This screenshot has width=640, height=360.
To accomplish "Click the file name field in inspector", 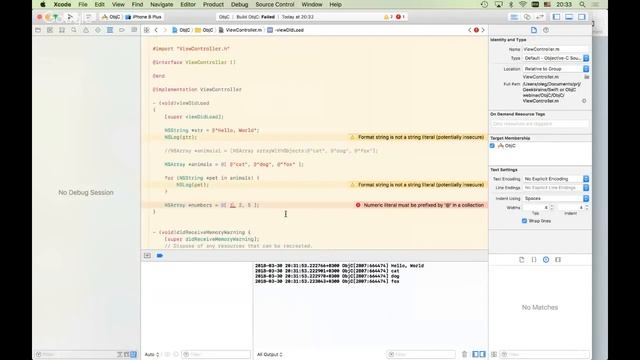I will click(x=556, y=49).
